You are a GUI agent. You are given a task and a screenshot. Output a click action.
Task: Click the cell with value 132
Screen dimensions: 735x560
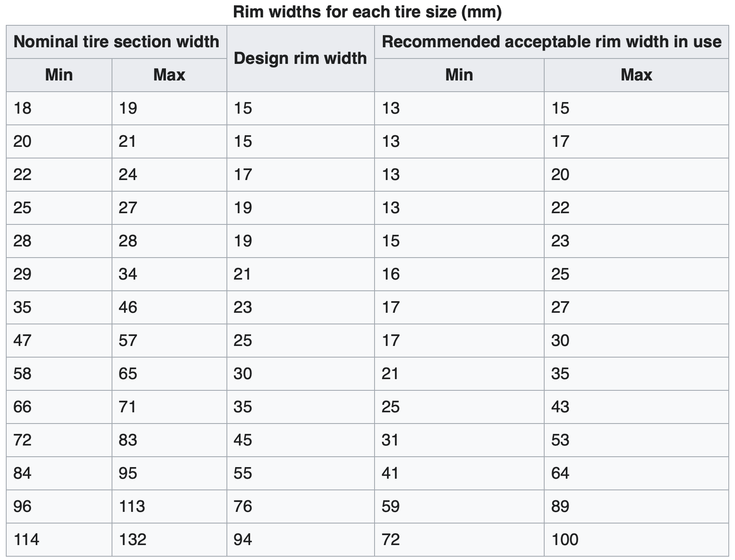point(132,540)
